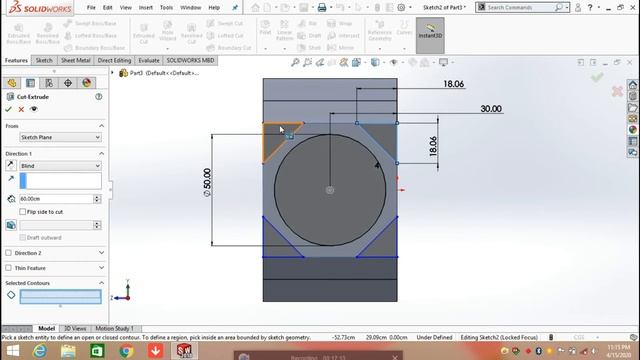The width and height of the screenshot is (640, 360).
Task: Open the PropertyManager tab icon
Action: [31, 83]
